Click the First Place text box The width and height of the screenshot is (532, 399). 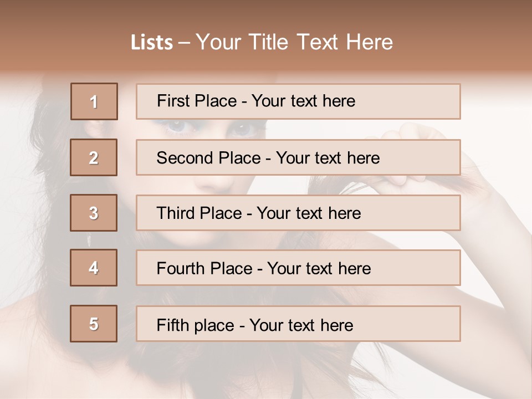tap(298, 101)
